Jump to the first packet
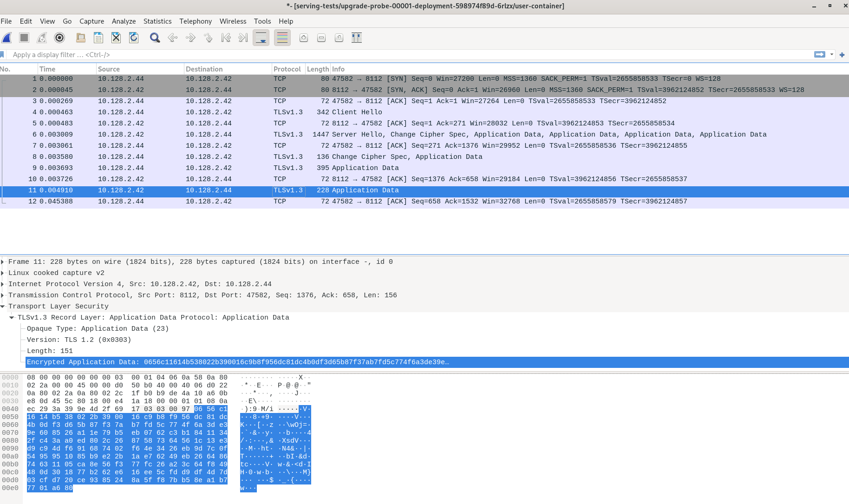Screen dimensions: 849x504 pos(226,38)
